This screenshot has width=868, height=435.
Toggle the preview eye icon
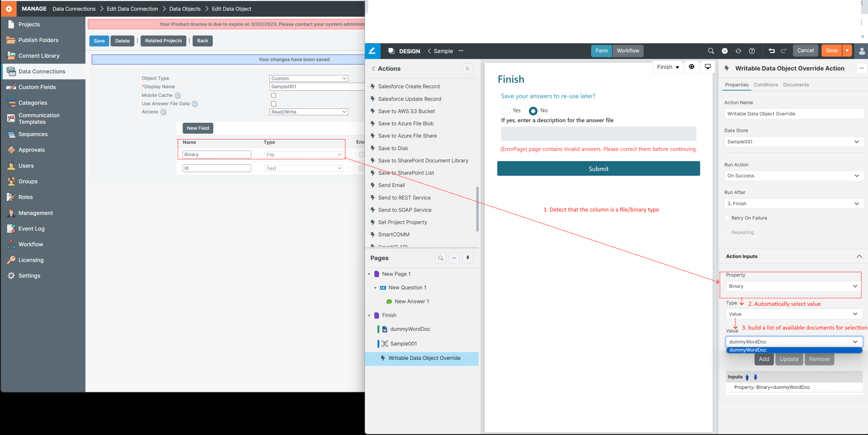[691, 67]
